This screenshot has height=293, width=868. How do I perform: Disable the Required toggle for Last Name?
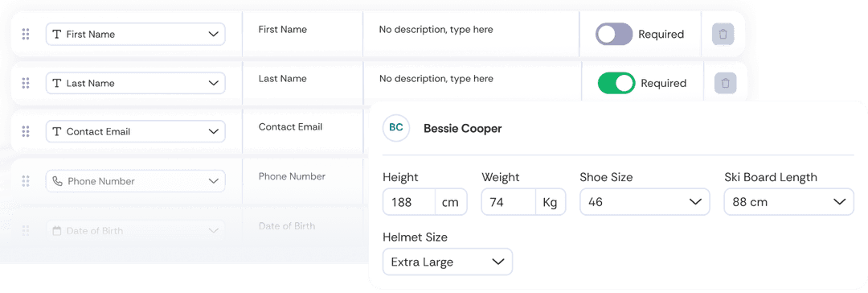point(616,83)
